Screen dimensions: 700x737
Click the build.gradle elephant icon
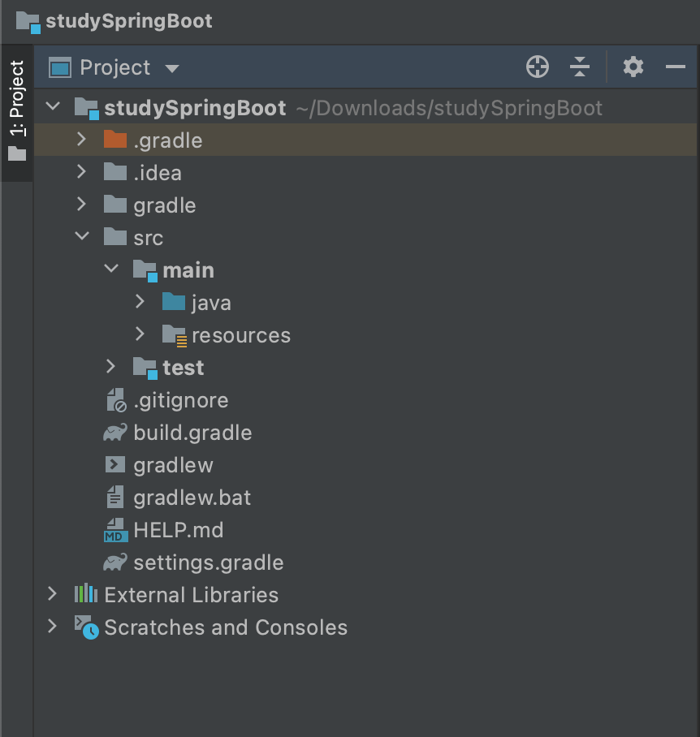coord(115,433)
